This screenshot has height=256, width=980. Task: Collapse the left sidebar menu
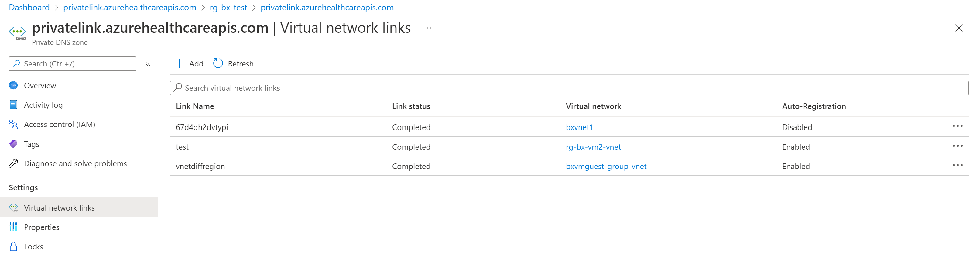[148, 64]
